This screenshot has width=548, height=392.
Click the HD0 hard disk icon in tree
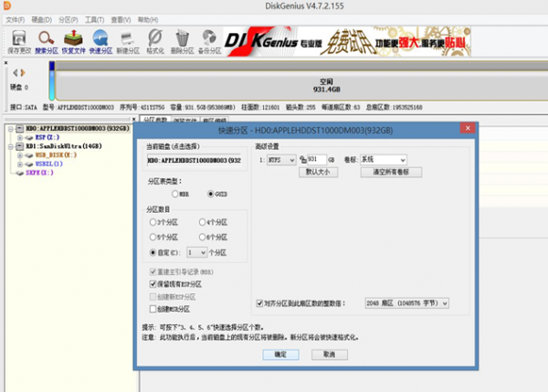click(20, 129)
